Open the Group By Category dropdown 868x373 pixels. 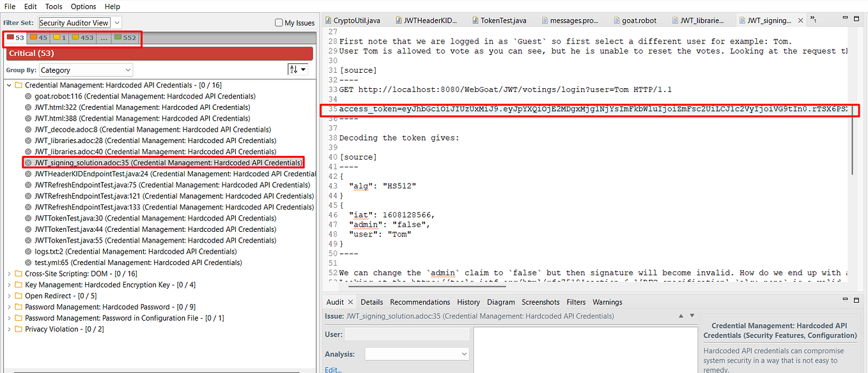point(86,69)
